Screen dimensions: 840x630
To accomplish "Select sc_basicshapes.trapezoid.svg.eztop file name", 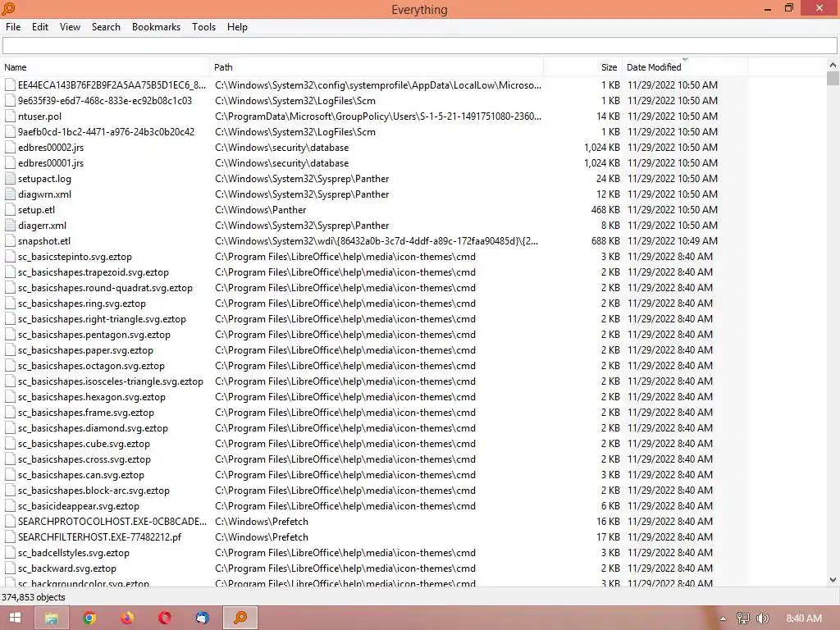I will 94,272.
